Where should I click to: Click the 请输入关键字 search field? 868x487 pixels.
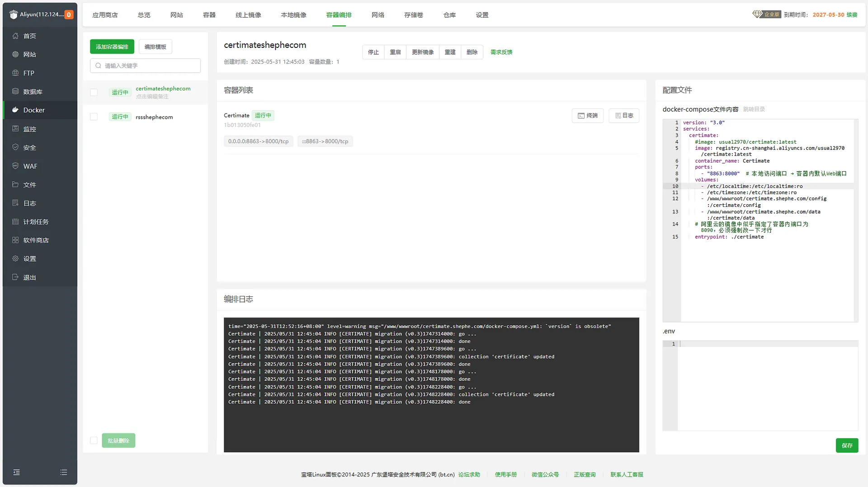(145, 66)
